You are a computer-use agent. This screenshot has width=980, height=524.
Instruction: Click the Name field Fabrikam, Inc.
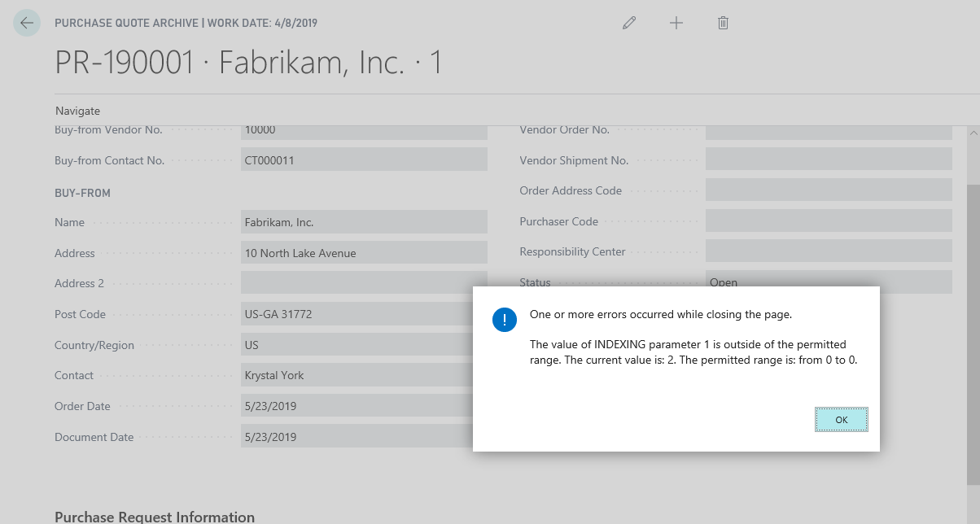364,222
